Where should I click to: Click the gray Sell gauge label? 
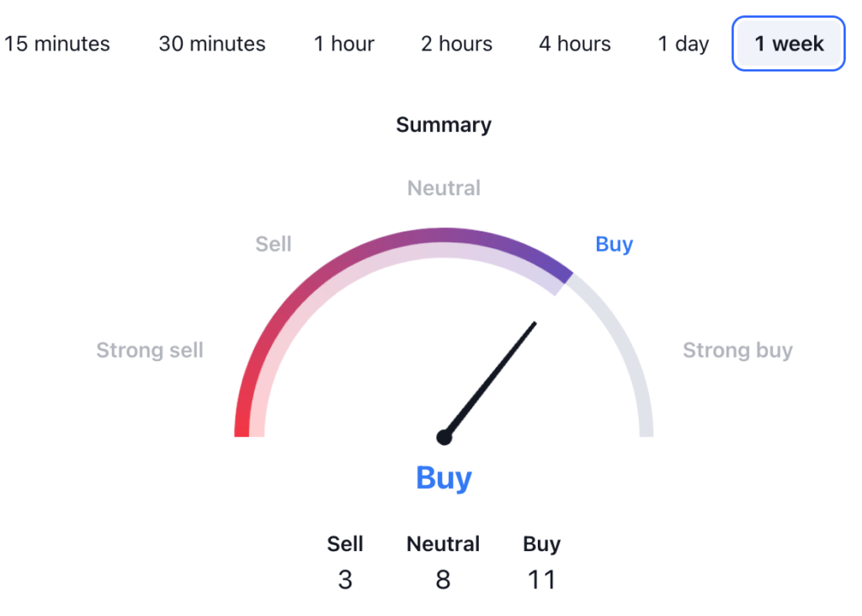tap(274, 245)
